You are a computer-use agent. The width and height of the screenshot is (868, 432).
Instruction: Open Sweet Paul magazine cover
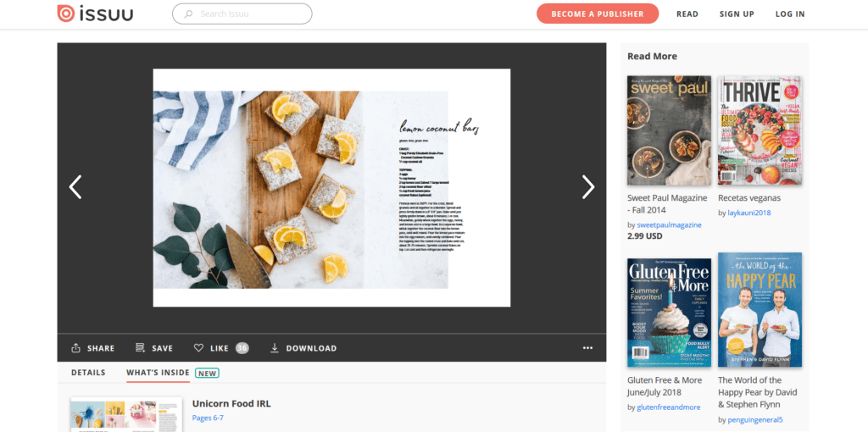(670, 130)
